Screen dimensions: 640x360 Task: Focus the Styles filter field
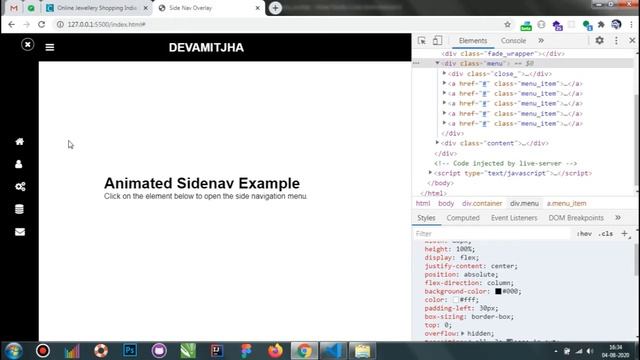point(491,234)
